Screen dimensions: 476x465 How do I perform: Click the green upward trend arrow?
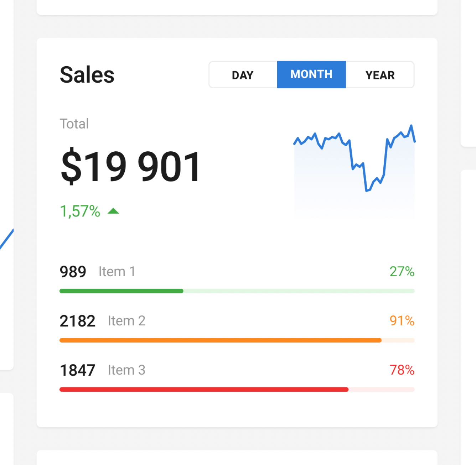click(113, 211)
